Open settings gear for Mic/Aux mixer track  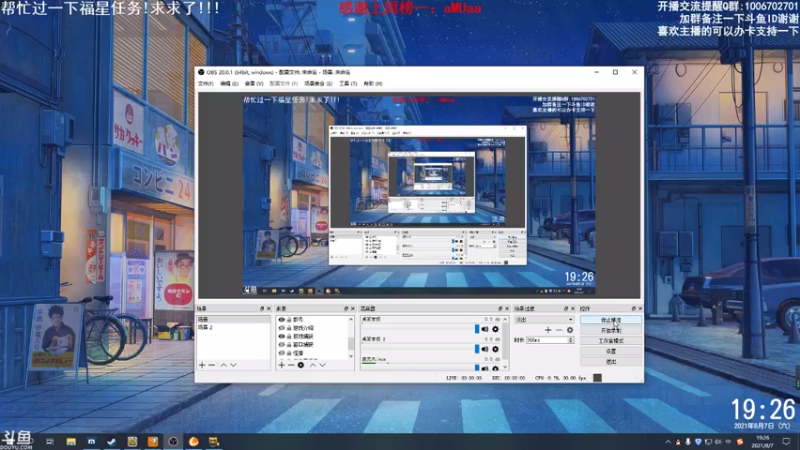(495, 368)
